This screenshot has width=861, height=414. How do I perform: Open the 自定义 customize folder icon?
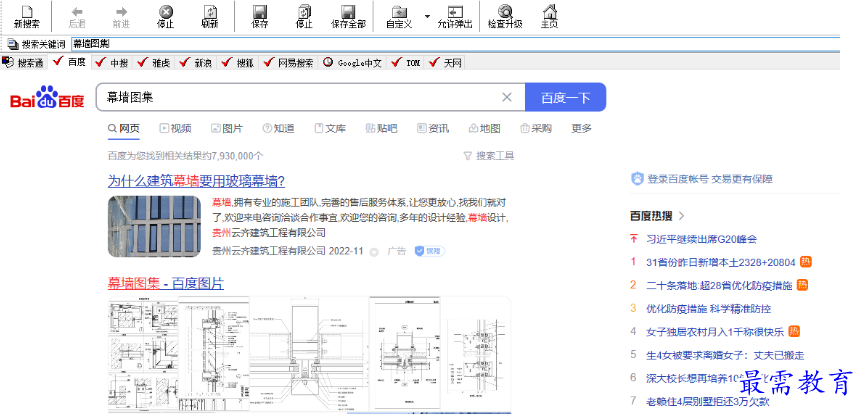[x=399, y=17]
